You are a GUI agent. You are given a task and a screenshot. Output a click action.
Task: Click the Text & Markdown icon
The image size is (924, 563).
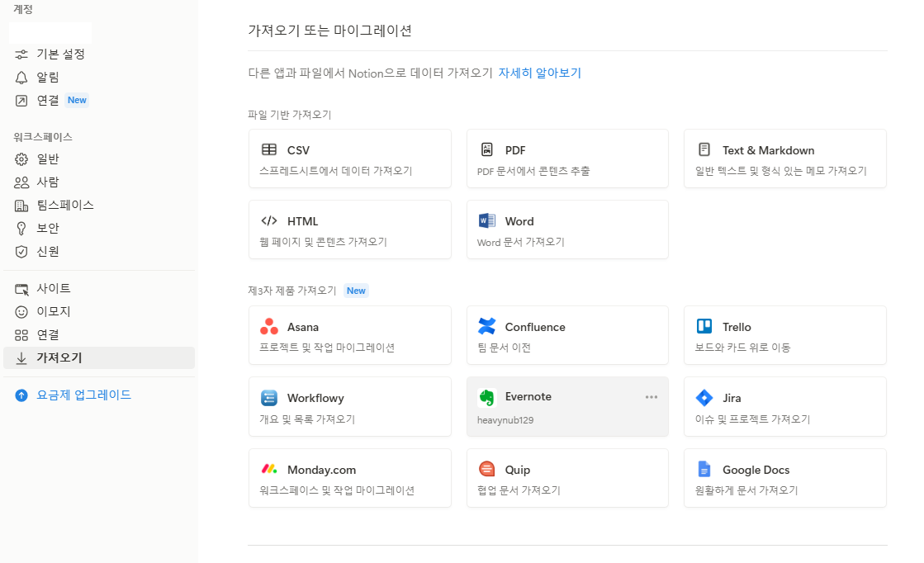click(x=704, y=149)
